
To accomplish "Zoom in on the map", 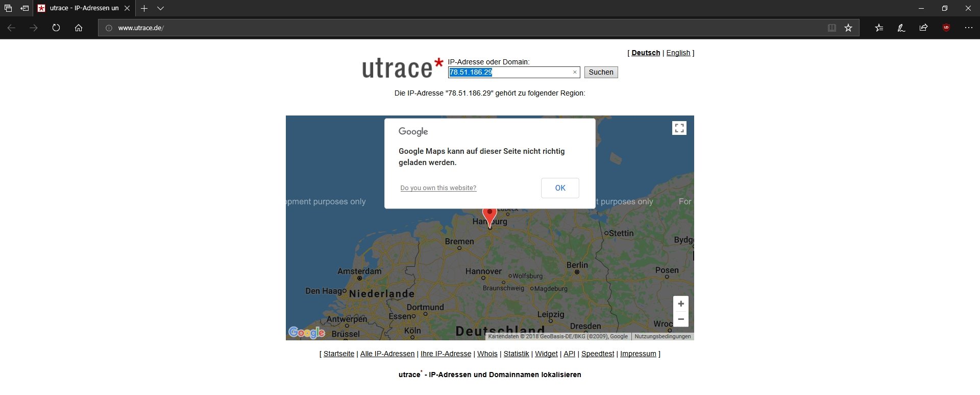I will [x=681, y=304].
